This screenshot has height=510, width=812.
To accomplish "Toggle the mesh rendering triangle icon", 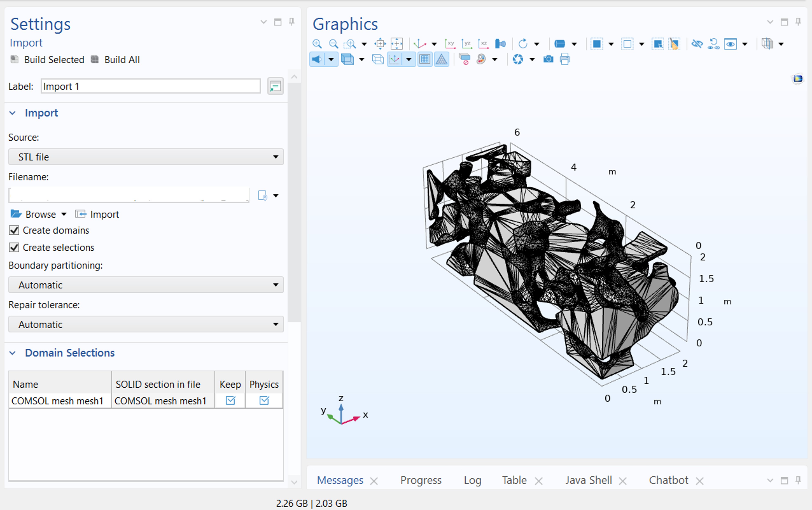I will [x=441, y=59].
